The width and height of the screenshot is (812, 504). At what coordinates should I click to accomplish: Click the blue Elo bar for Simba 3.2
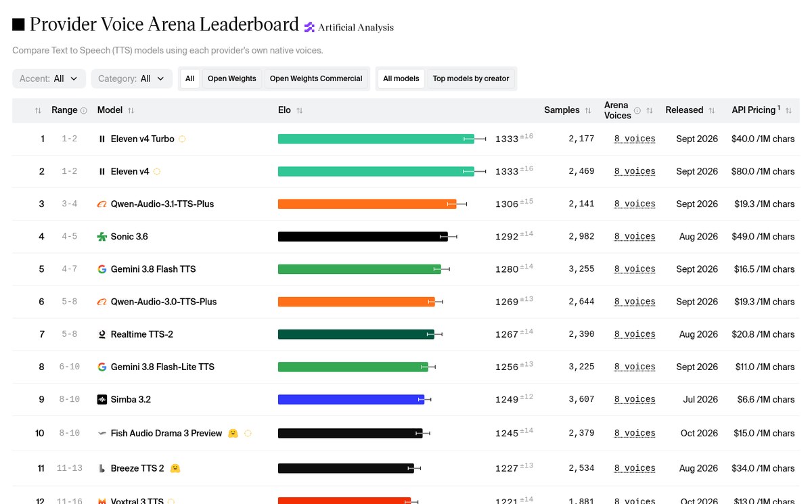351,399
